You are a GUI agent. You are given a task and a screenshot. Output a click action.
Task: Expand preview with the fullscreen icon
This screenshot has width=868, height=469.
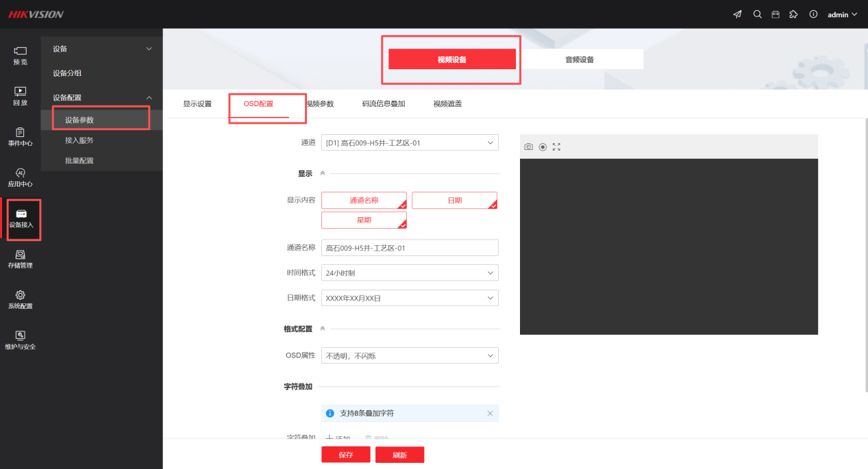(x=556, y=147)
